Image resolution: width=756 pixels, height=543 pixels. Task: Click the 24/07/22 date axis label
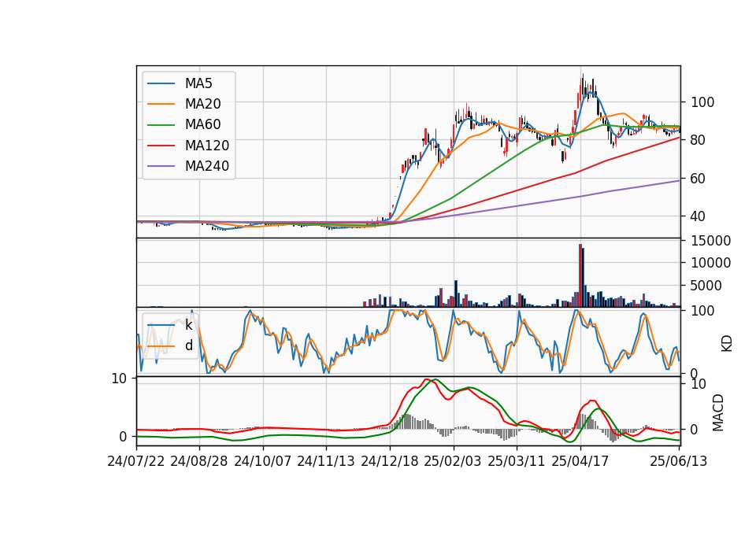point(136,461)
